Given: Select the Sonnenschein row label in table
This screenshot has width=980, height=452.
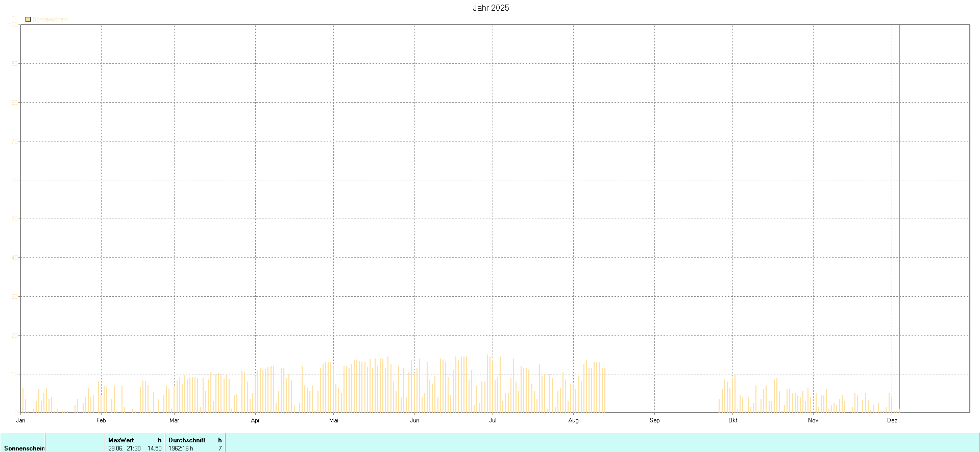Looking at the screenshot, I should pyautogui.click(x=24, y=448).
